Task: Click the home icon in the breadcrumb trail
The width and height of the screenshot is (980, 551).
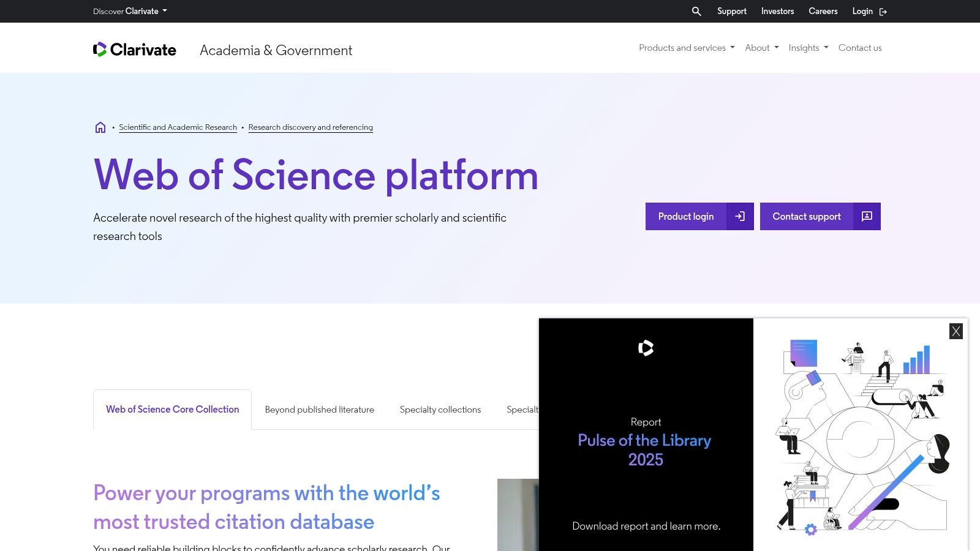Action: 100,127
